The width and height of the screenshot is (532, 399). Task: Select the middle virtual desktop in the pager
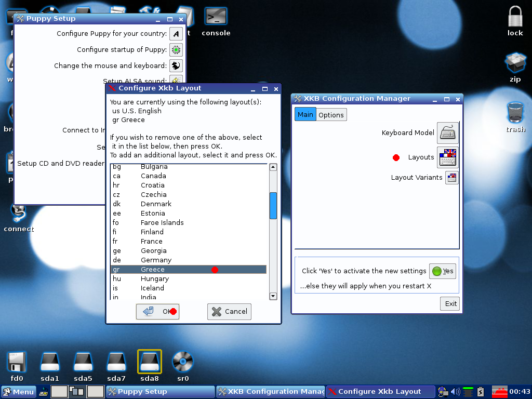(x=77, y=392)
